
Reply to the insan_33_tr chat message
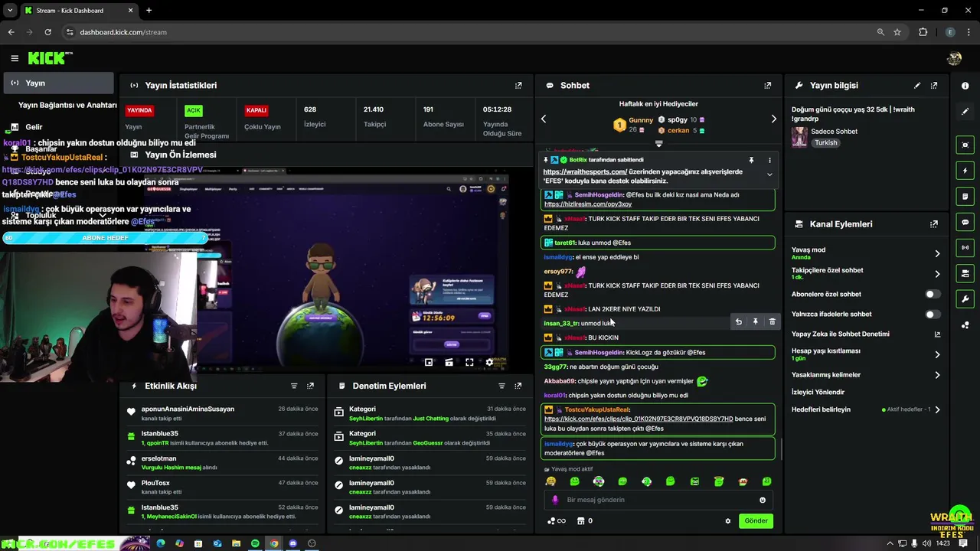738,322
